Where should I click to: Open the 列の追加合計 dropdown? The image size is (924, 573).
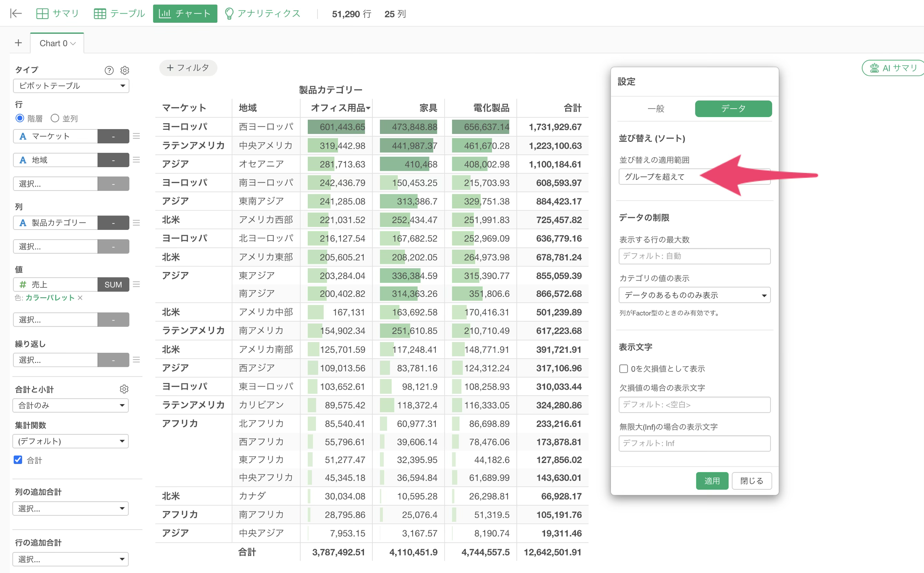coord(71,508)
